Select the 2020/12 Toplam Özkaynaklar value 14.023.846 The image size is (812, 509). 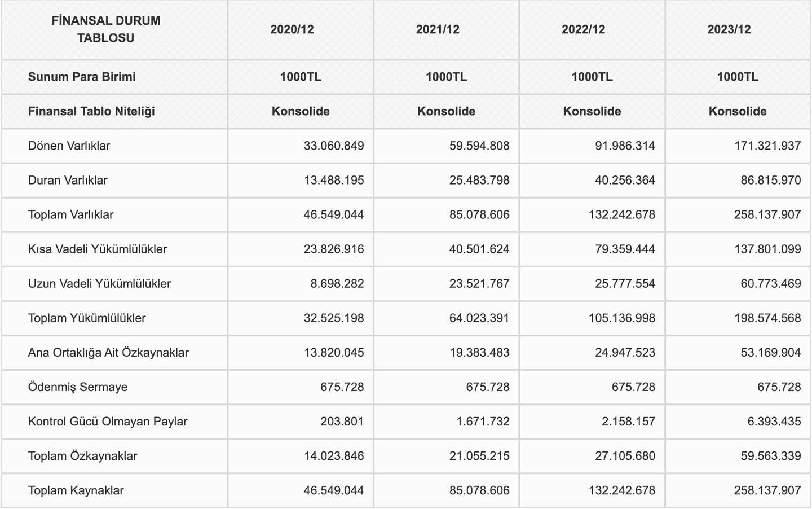click(333, 455)
